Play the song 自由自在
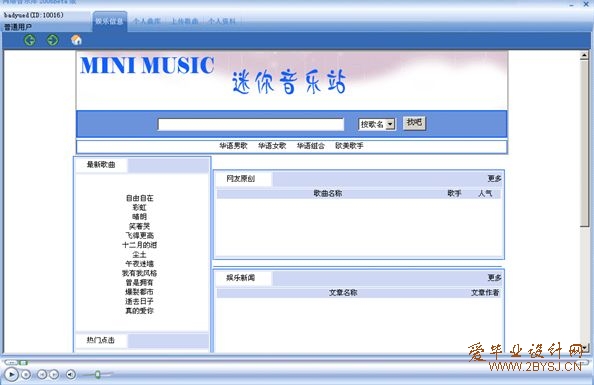Viewport: 594px width, 385px height. tap(139, 198)
